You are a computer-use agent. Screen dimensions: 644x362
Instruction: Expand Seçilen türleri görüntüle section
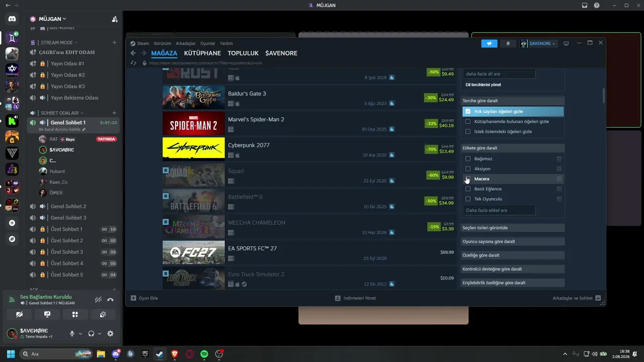coord(513,228)
